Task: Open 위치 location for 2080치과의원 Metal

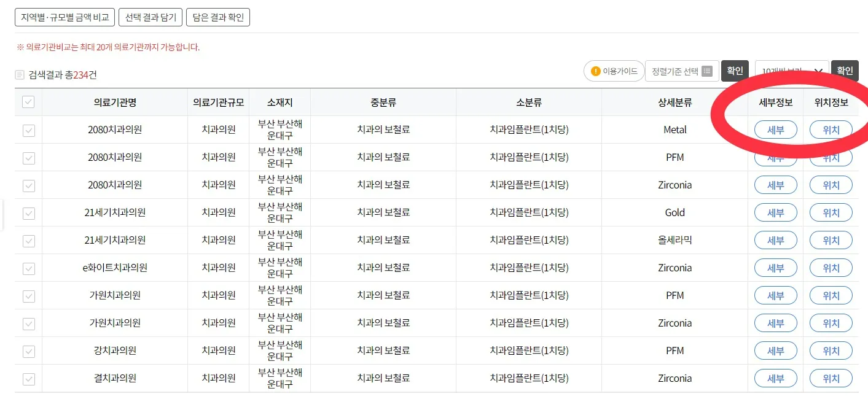Action: 831,130
